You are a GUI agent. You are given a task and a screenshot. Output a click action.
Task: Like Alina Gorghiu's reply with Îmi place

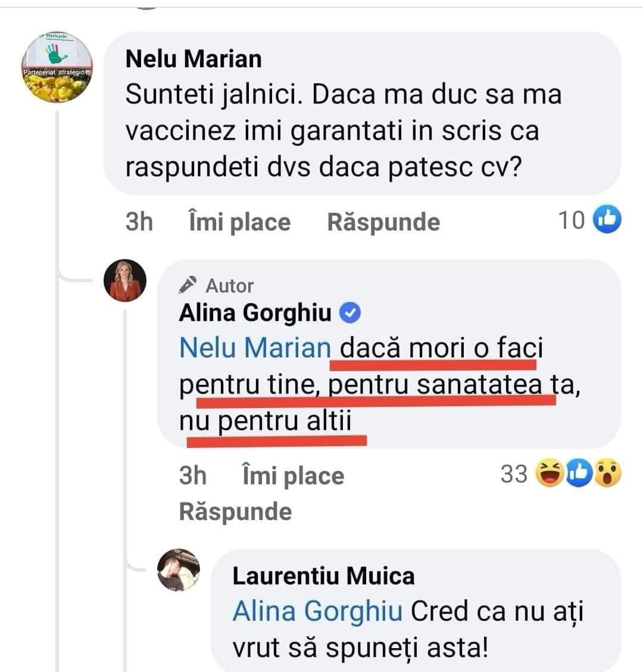click(293, 476)
